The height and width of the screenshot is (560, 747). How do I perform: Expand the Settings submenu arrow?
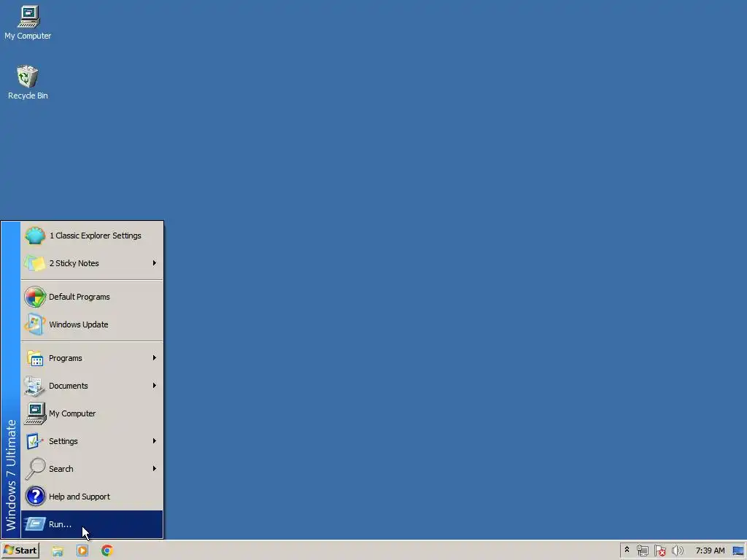[x=155, y=441]
